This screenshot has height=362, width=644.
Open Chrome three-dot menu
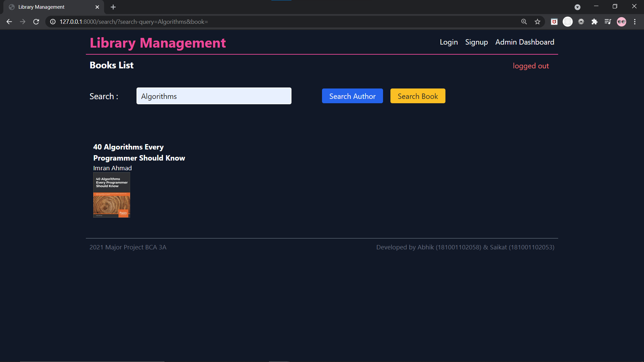point(635,22)
